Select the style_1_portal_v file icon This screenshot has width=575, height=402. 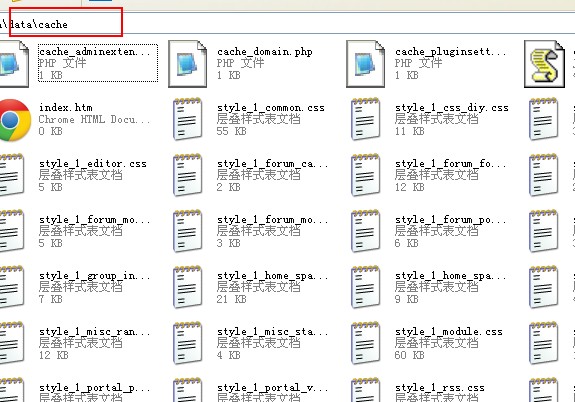187,390
